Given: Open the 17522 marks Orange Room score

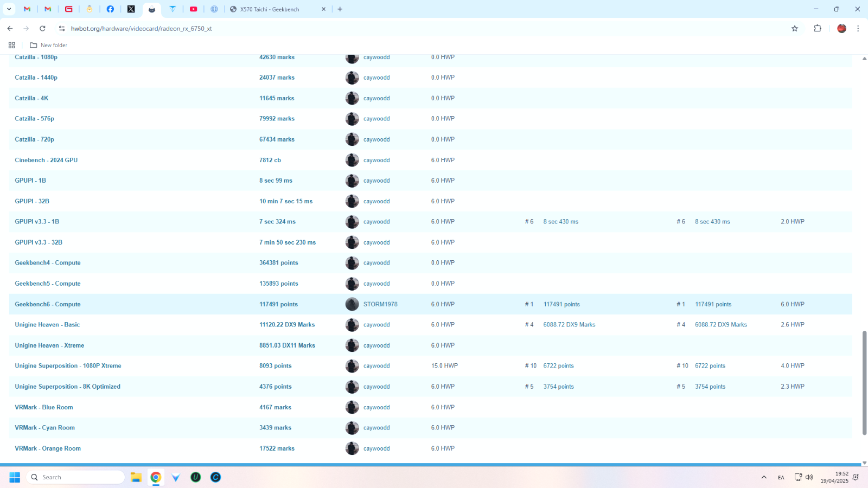Looking at the screenshot, I should (277, 448).
